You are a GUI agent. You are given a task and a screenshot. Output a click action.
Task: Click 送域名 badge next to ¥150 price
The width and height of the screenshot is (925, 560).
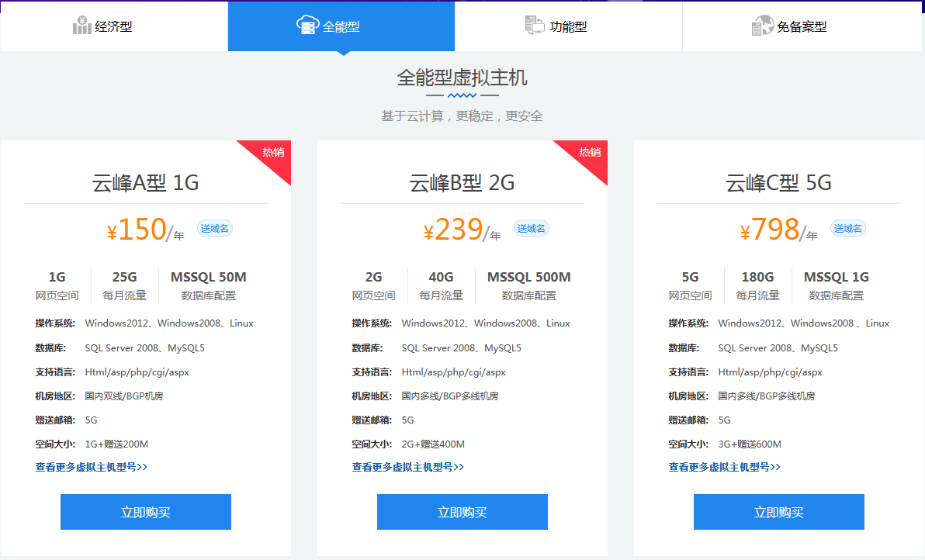pyautogui.click(x=215, y=228)
